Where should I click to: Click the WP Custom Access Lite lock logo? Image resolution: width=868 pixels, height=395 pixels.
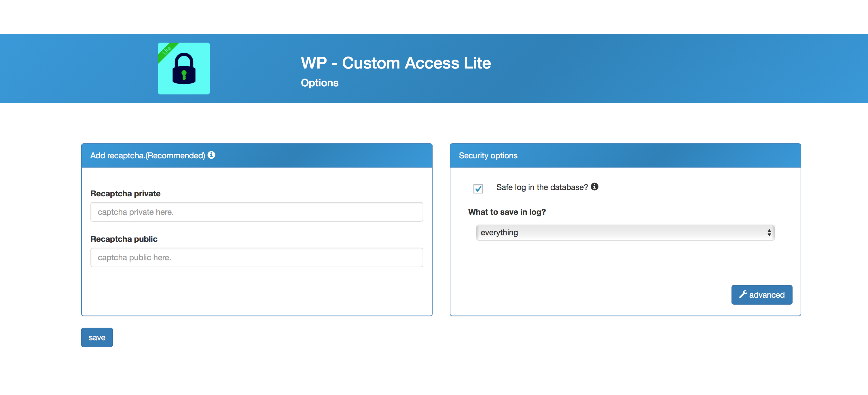tap(184, 68)
